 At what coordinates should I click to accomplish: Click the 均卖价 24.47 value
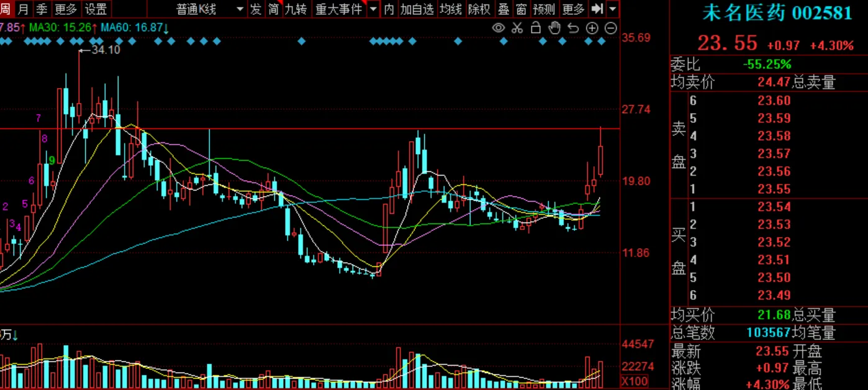[774, 82]
